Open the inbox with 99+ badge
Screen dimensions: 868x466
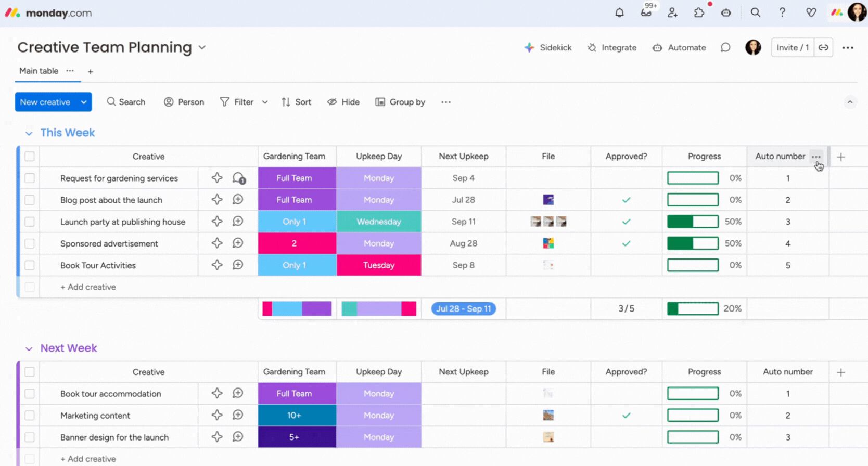click(646, 13)
